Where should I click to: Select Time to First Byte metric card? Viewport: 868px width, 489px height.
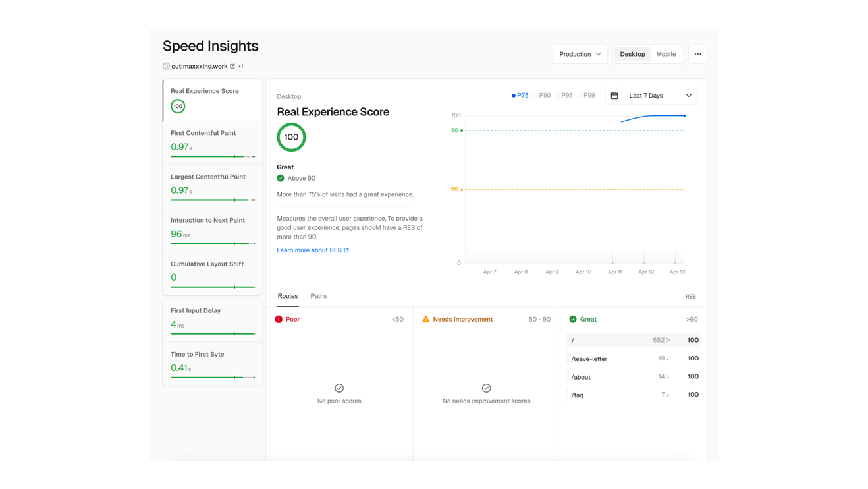213,364
